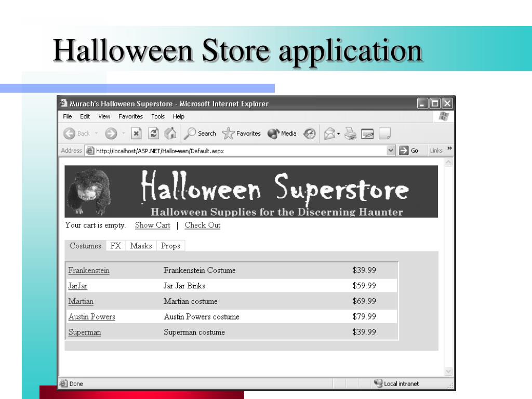The image size is (532, 399).
Task: Click "Austin Powers costume" description text
Action: (x=202, y=317)
